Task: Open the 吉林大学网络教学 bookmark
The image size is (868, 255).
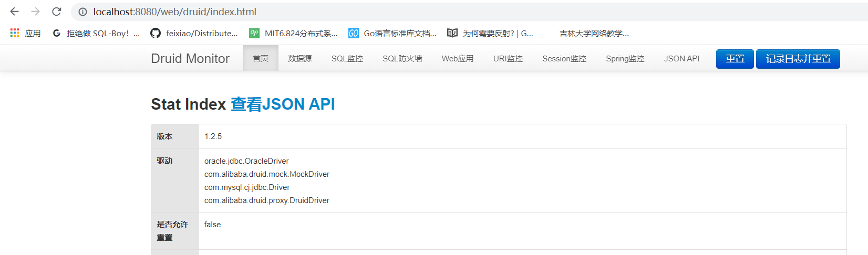Action: click(594, 33)
